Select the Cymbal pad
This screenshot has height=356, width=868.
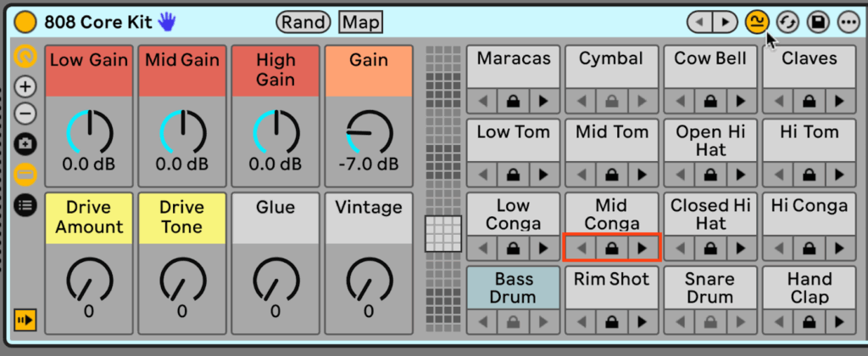(612, 66)
